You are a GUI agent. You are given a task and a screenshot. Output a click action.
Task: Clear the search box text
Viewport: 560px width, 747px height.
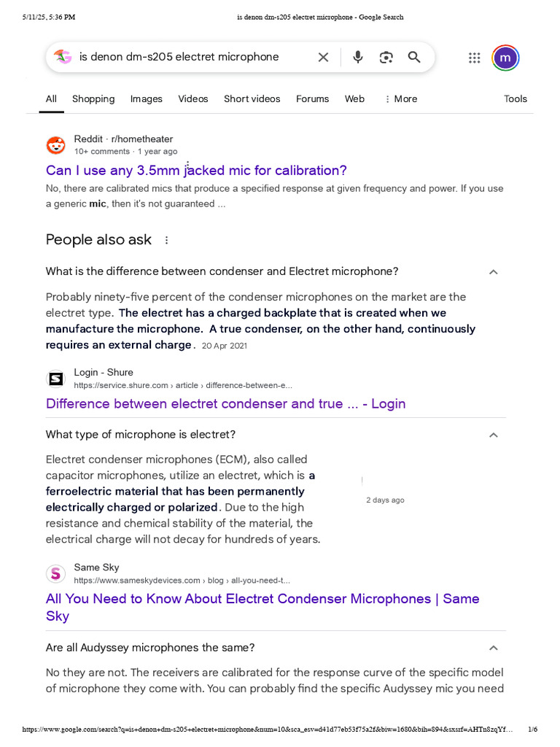coord(323,57)
